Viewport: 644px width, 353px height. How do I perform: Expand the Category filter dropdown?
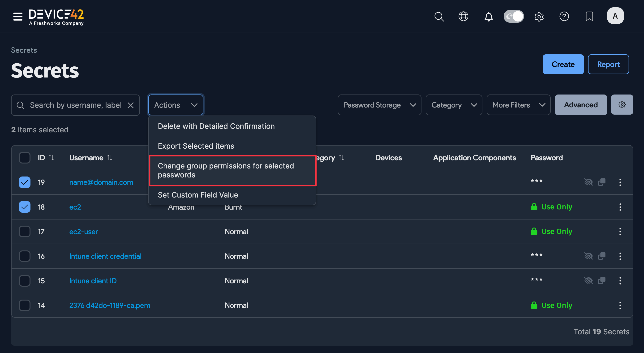point(454,105)
